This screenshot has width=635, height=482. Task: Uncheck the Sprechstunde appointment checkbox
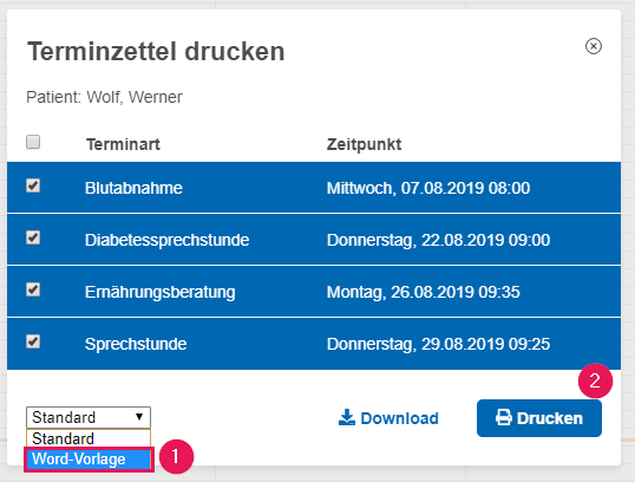pos(33,341)
